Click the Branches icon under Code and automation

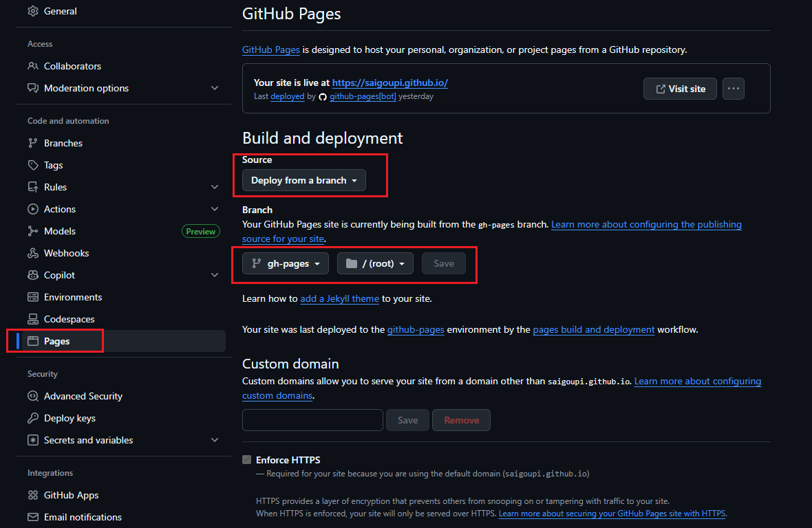pyautogui.click(x=31, y=143)
